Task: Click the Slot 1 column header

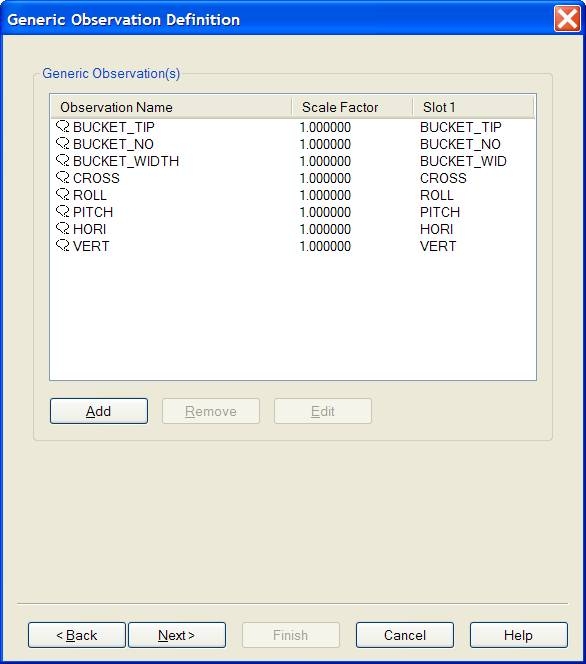Action: pyautogui.click(x=473, y=107)
